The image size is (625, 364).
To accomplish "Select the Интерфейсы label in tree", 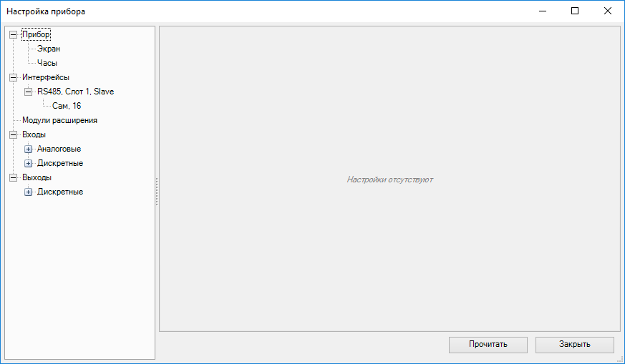I will tap(46, 77).
